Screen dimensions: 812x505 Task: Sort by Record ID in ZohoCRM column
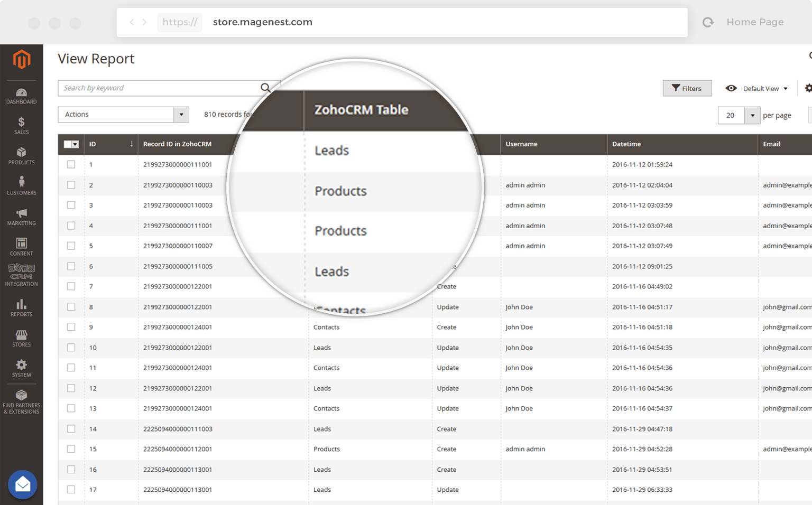(x=177, y=144)
